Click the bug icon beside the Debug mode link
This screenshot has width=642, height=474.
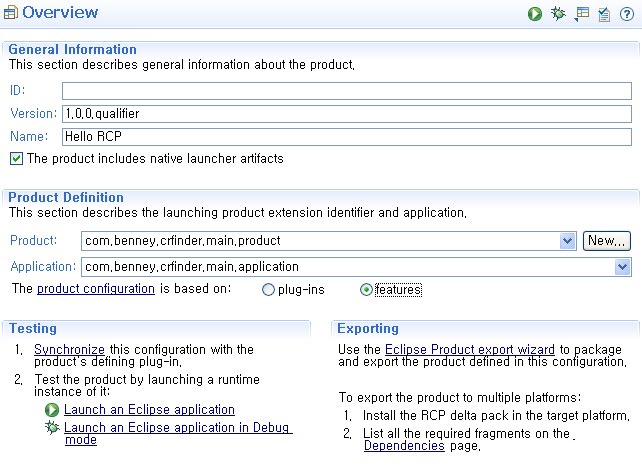click(52, 428)
